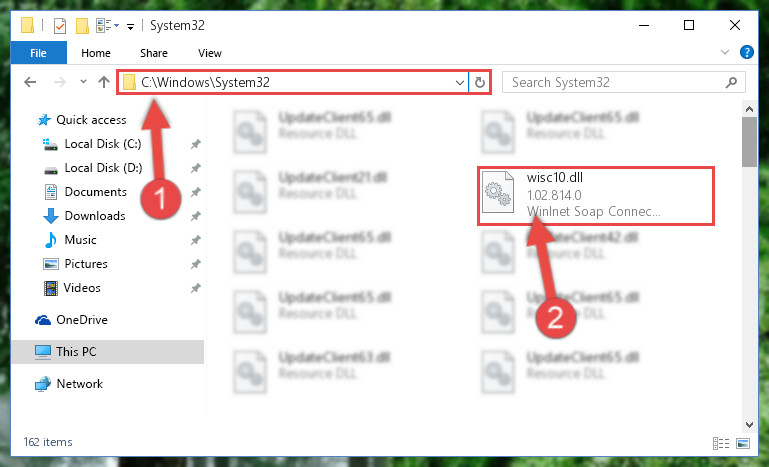Viewport: 769px width, 467px height.
Task: Click the search magnifier icon
Action: pos(731,82)
